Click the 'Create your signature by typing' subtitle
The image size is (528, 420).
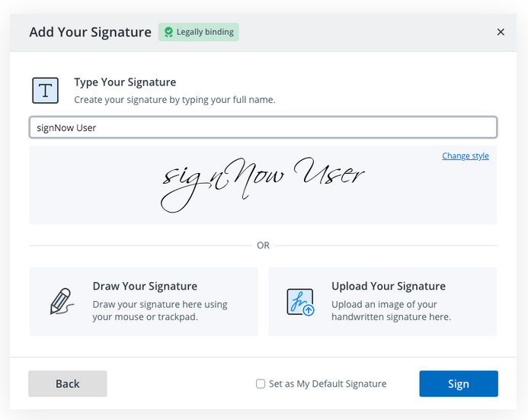pyautogui.click(x=174, y=100)
